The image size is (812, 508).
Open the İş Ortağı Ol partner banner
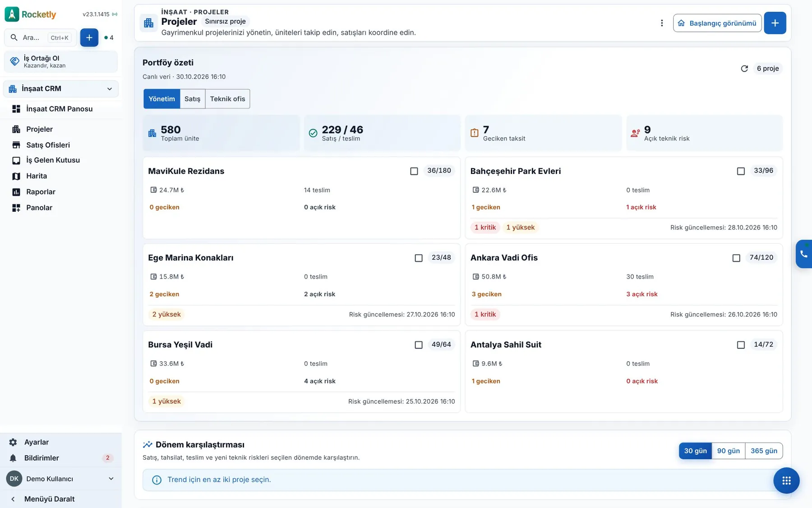pyautogui.click(x=61, y=61)
